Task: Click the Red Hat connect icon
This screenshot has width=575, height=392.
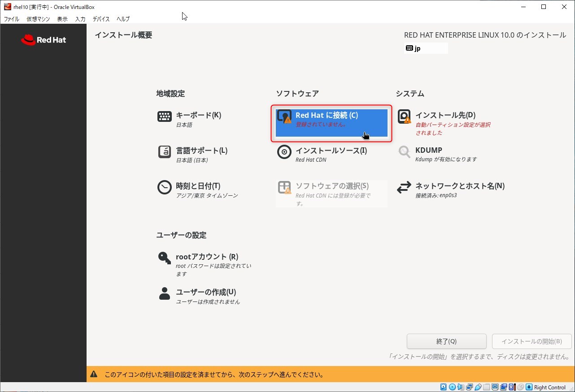Action: click(284, 116)
